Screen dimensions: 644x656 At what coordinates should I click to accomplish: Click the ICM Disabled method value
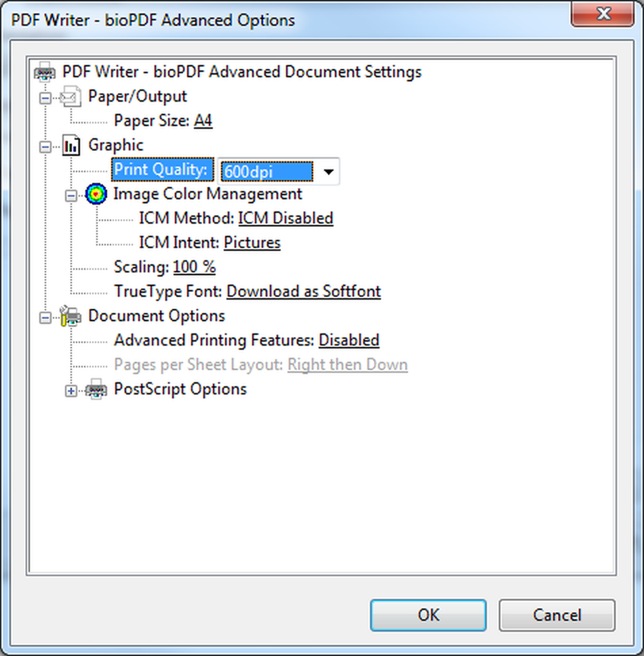tap(286, 218)
